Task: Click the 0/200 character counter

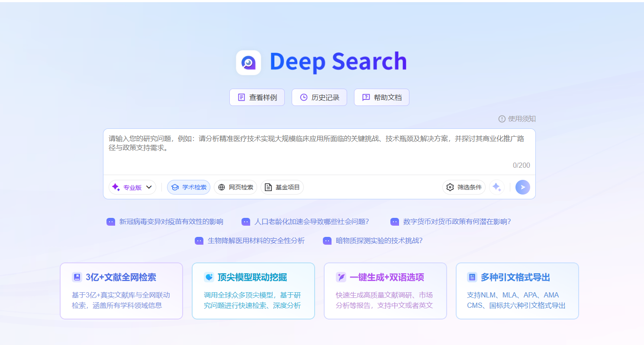Action: [521, 165]
